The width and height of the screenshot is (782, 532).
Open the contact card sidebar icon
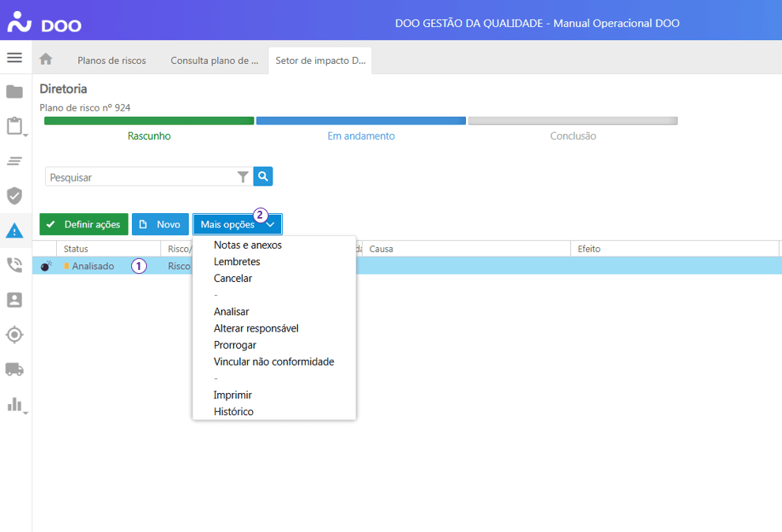tap(14, 300)
